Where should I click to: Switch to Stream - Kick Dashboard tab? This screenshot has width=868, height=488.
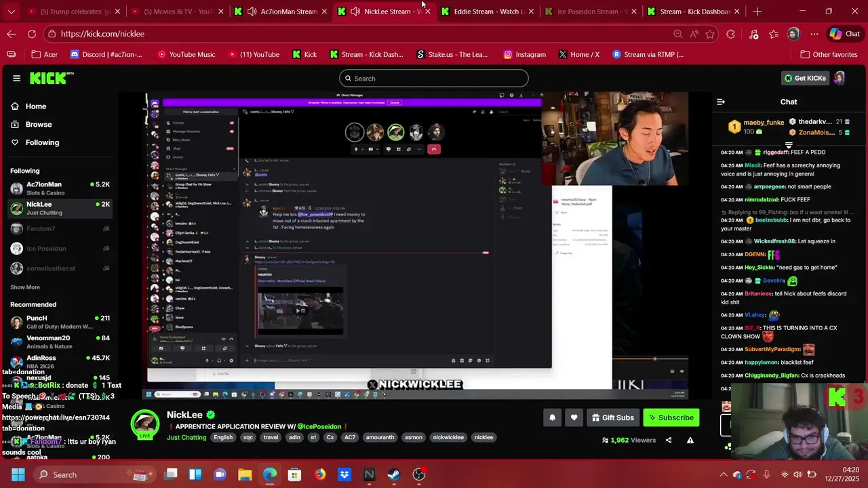coord(693,12)
